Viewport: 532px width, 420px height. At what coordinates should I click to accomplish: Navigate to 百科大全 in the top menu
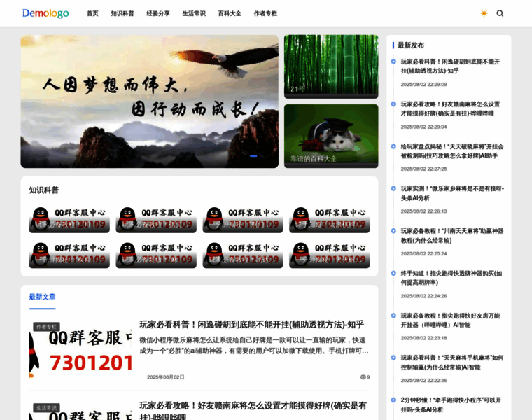(230, 13)
